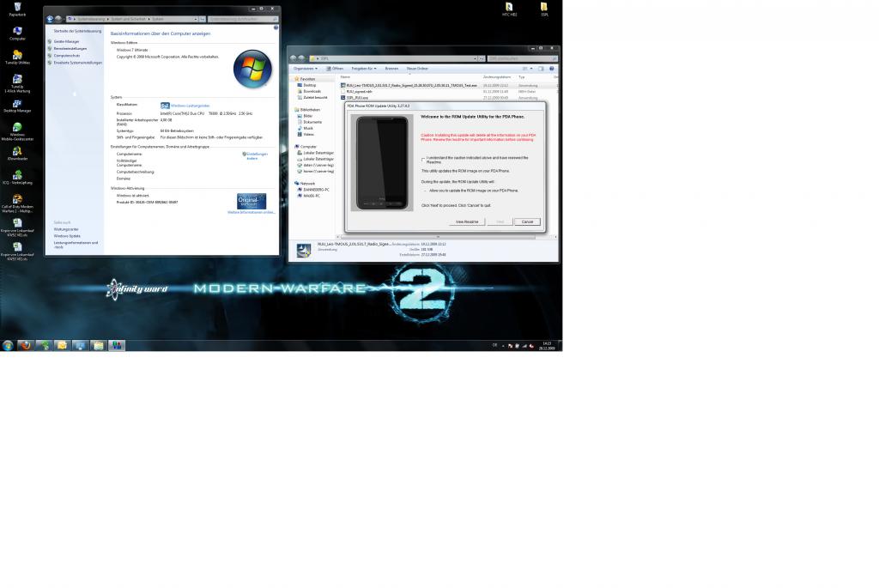Select Desktop in the Explorer navigation pane
This screenshot has width=879, height=588.
click(x=309, y=85)
